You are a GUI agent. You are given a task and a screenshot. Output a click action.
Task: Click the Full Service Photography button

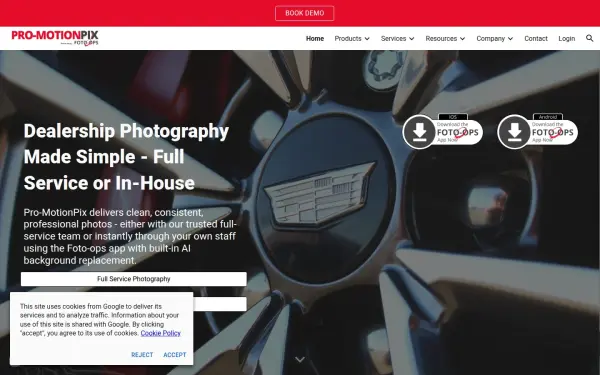(134, 279)
